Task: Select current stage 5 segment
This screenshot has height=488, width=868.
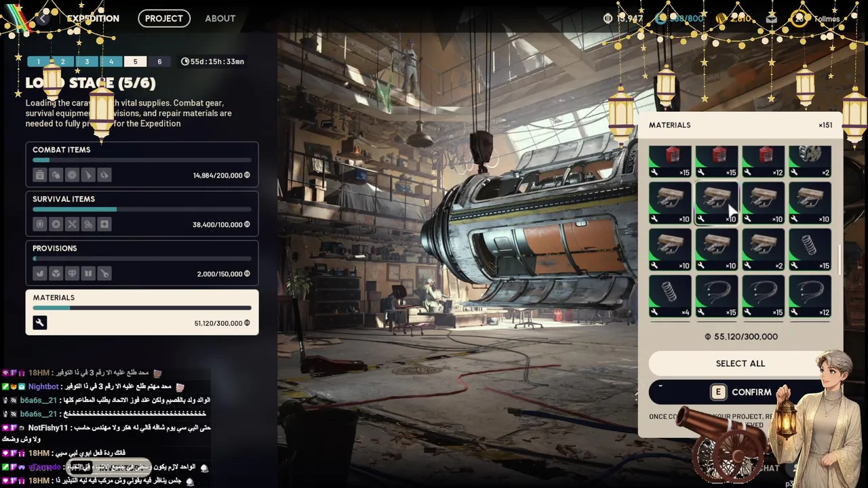Action: pos(135,62)
